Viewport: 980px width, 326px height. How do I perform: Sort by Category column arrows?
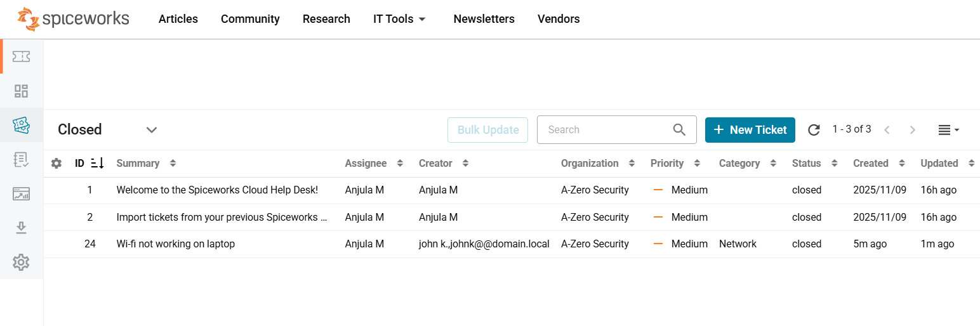tap(773, 164)
